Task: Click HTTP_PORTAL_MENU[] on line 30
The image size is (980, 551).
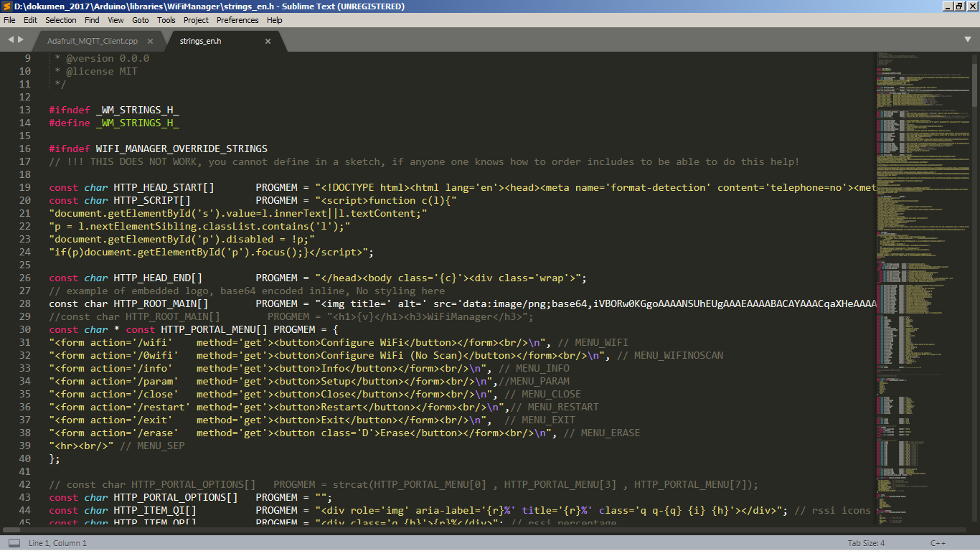Action: click(x=214, y=329)
